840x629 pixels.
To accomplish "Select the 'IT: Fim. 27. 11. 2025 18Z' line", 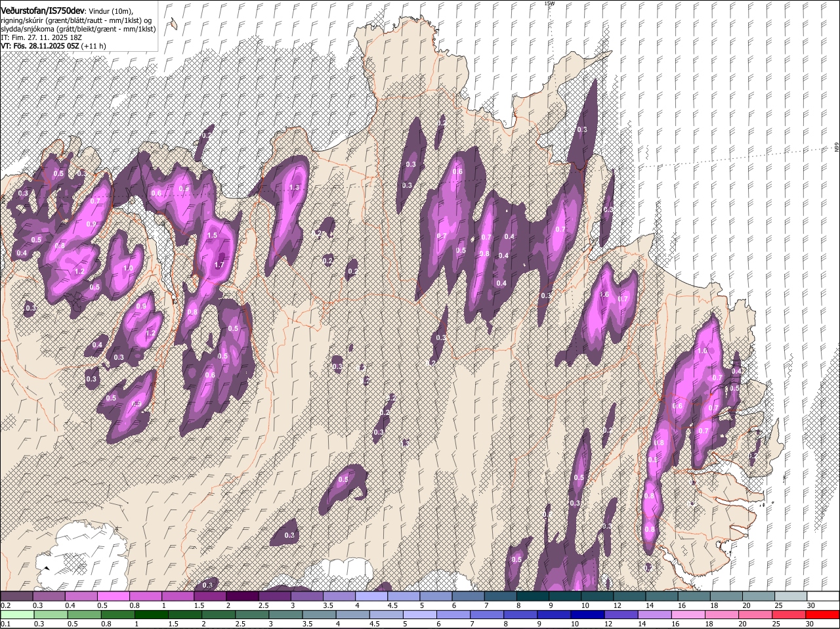I will [41, 37].
